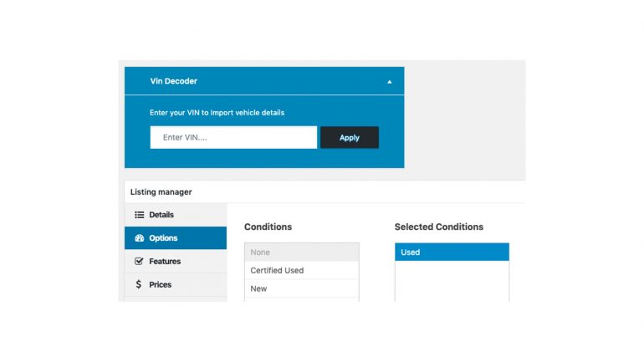The image size is (644, 362).
Task: Collapse the Vin Decoder panel arrow
Action: [x=390, y=82]
